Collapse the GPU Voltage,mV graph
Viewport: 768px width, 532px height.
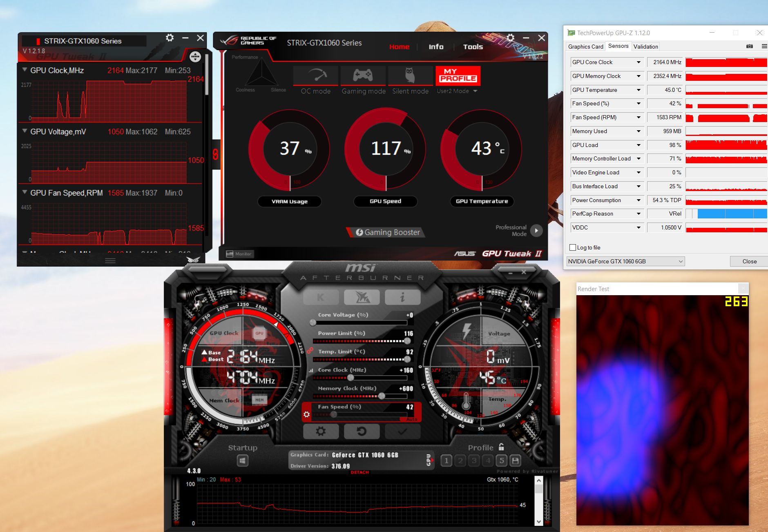pos(25,131)
